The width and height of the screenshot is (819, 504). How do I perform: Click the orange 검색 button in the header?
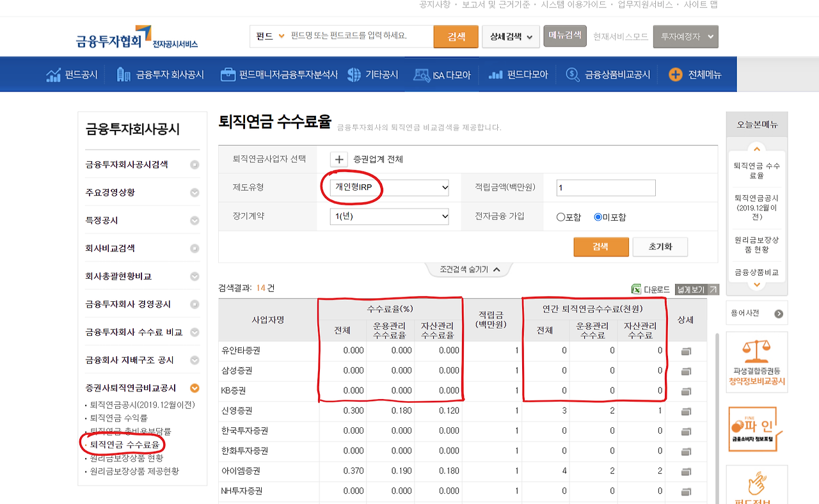point(456,36)
